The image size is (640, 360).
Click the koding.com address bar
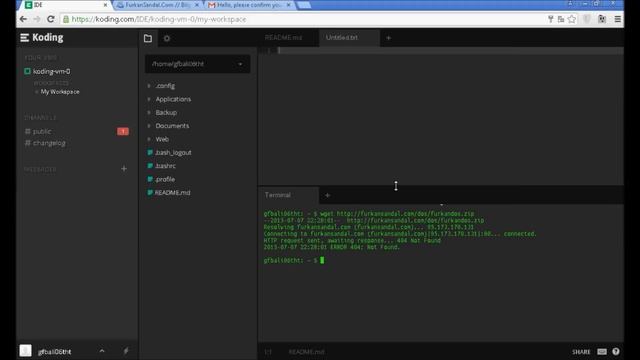[302, 19]
